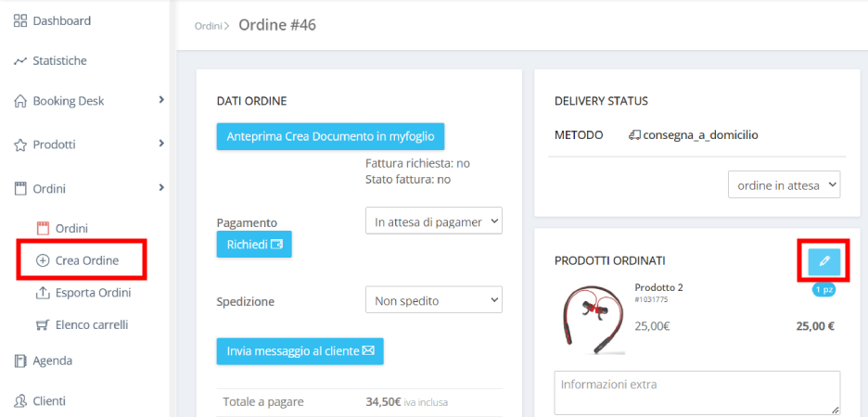Image resolution: width=868 pixels, height=417 pixels.
Task: Expand the Prodotti submenu chevron
Action: point(160,144)
